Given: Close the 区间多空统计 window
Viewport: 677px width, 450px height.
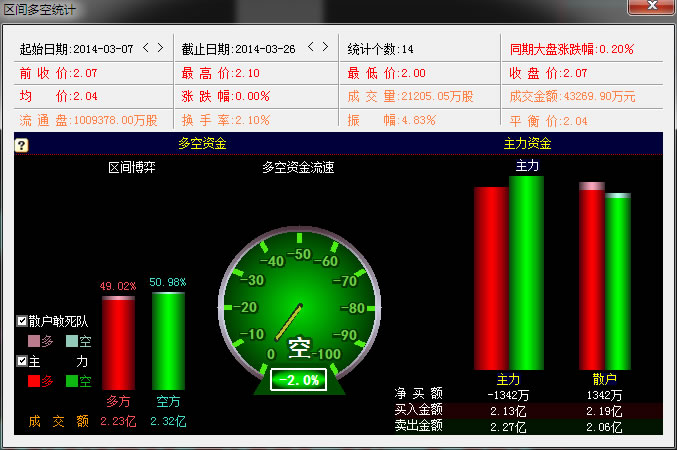Looking at the screenshot, I should click(651, 8).
